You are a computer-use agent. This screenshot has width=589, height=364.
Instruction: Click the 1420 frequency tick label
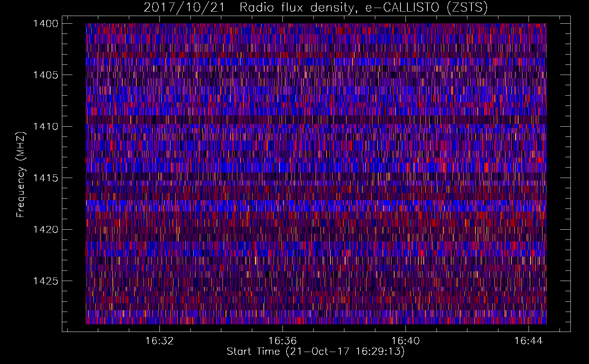tap(46, 230)
